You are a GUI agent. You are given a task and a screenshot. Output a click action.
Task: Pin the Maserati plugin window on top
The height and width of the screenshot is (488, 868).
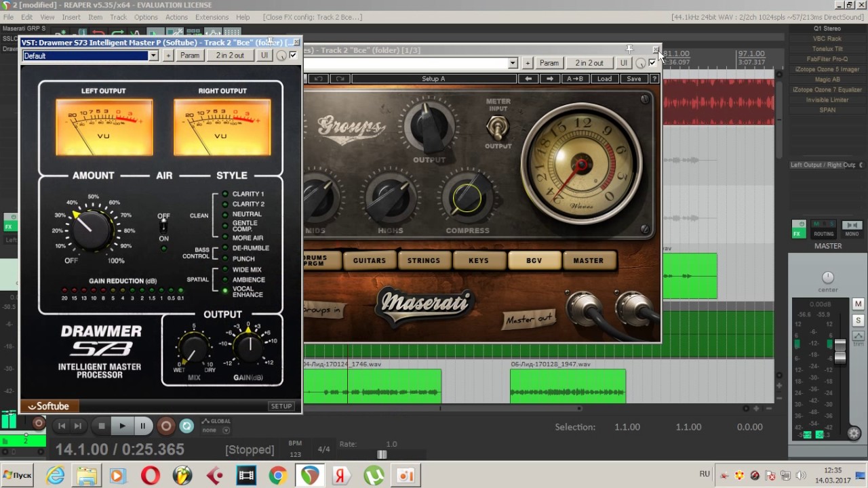[x=629, y=49]
